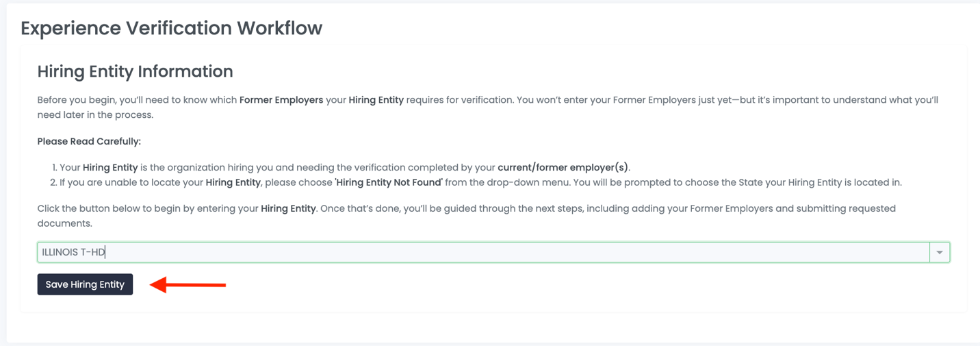980x346 pixels.
Task: Click inside the ILLINOIS T-HD combo box
Action: point(479,252)
